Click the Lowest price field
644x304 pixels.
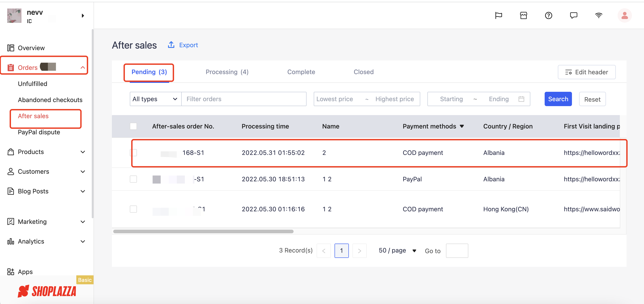(335, 99)
